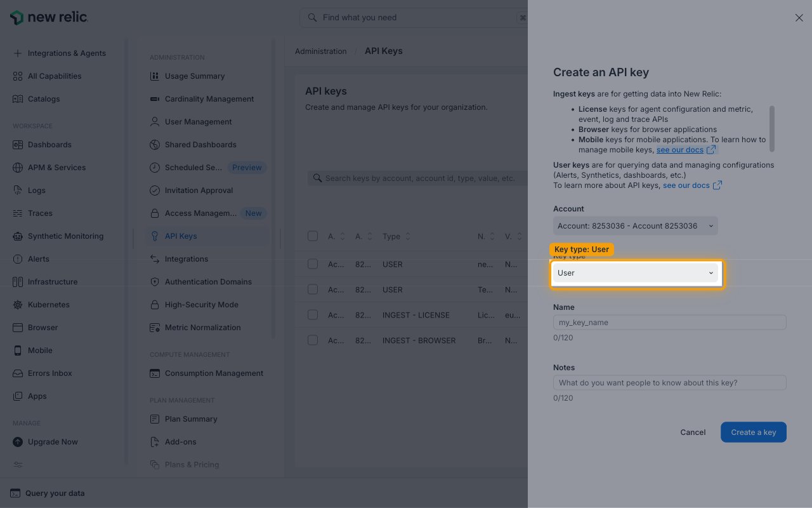Open All Capabilities grid icon
This screenshot has width=812, height=508.
[18, 76]
